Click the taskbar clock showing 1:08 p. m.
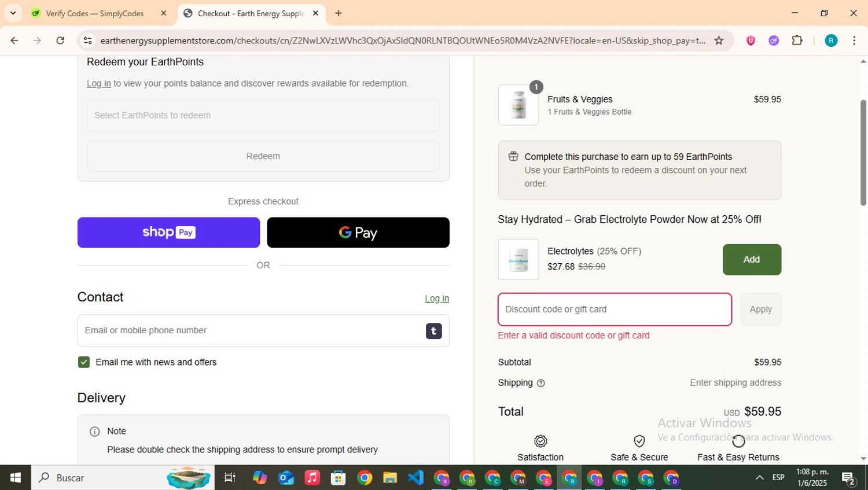This screenshot has height=490, width=868. (x=812, y=478)
